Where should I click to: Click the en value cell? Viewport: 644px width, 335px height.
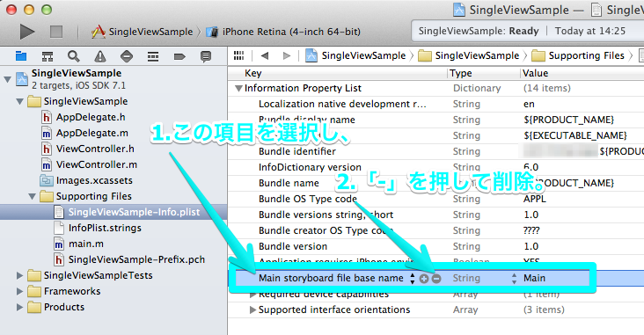[x=529, y=105]
